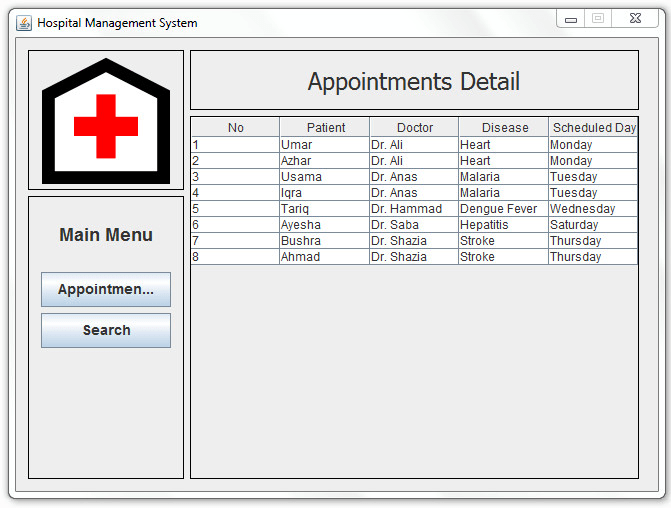Select the Dengue Fever cell
The image size is (671, 508).
pyautogui.click(x=504, y=208)
